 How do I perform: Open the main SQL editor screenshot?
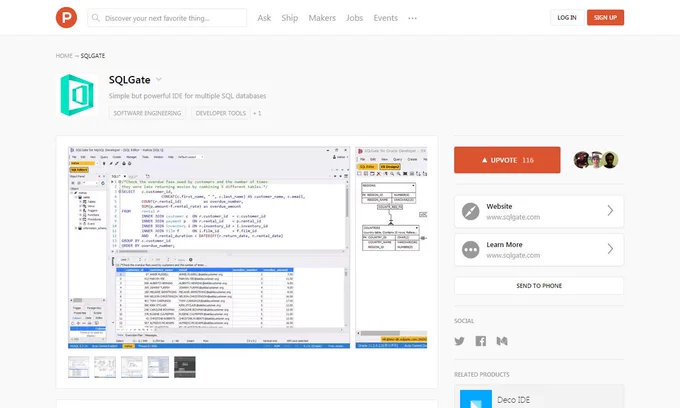[x=209, y=248]
